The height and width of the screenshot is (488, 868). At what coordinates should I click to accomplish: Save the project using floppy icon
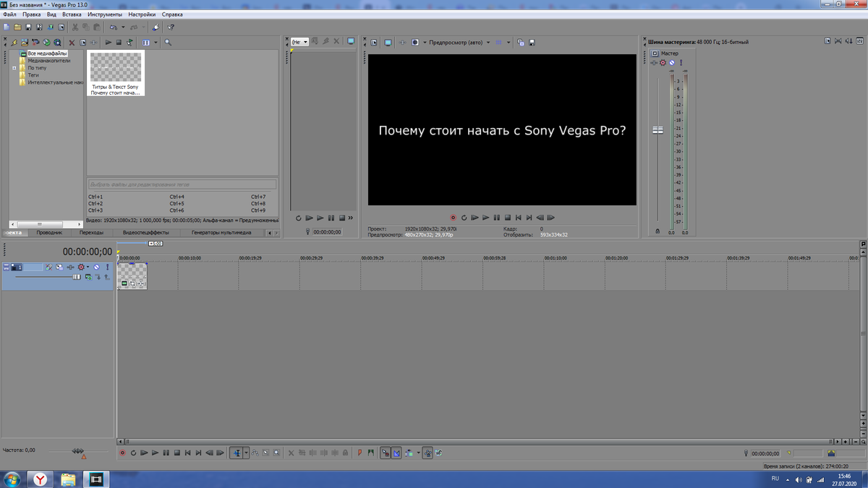click(28, 27)
